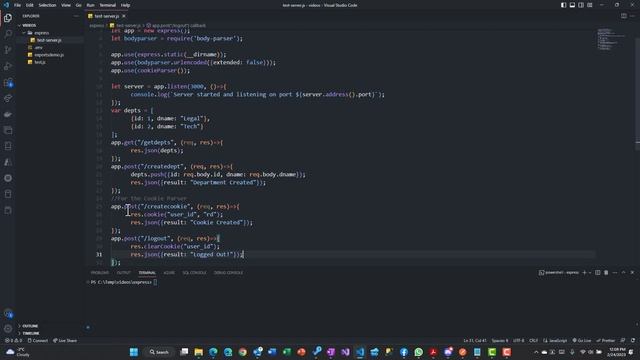Open the Run and Debug view
This screenshot has height=360, width=640.
8,66
